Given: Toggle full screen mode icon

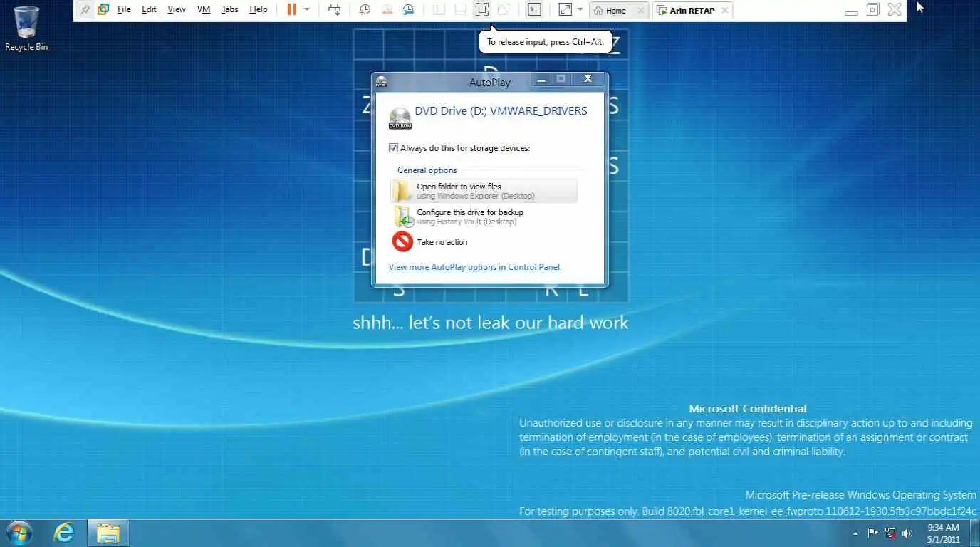Looking at the screenshot, I should point(482,10).
